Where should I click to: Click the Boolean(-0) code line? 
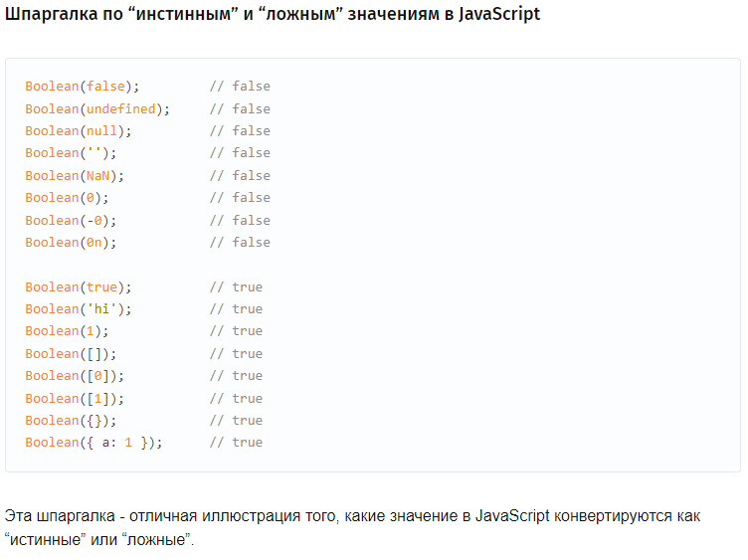(147, 221)
